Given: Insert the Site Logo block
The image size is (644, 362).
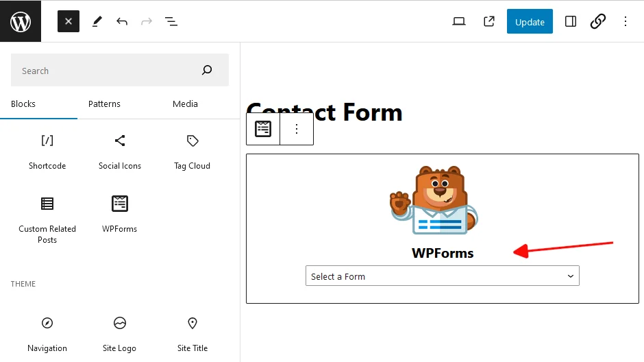Looking at the screenshot, I should pos(119,335).
